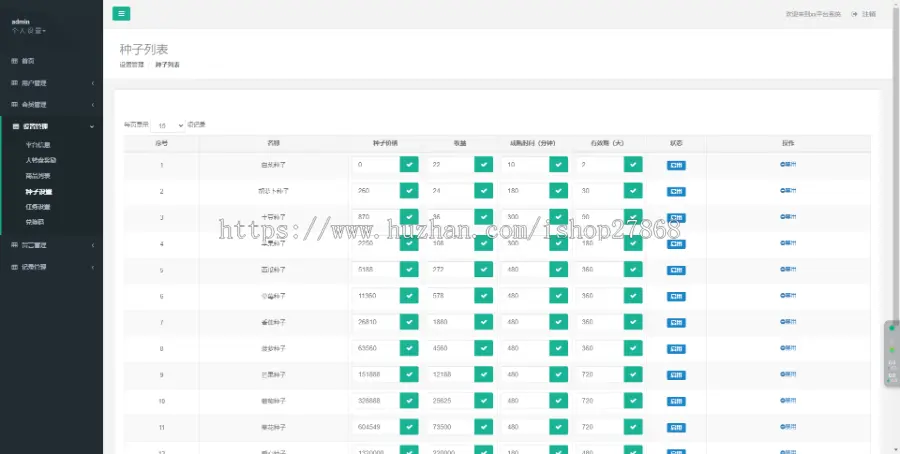Screen dimensions: 900x454
Task: Switch the status button in row 7
Action: pyautogui.click(x=676, y=322)
